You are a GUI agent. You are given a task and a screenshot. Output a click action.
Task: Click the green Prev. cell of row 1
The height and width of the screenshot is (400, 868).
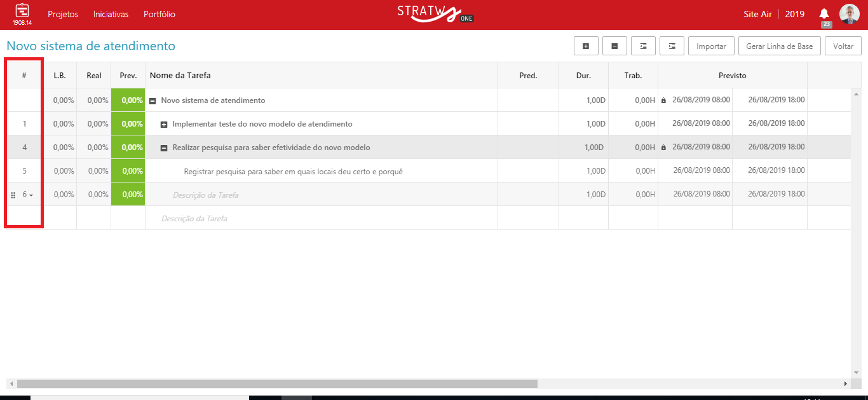click(x=128, y=124)
